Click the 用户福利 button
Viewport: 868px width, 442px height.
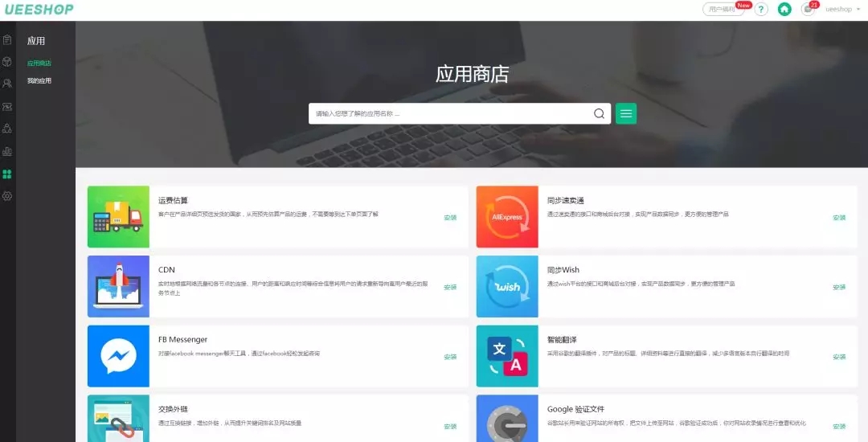tap(723, 10)
